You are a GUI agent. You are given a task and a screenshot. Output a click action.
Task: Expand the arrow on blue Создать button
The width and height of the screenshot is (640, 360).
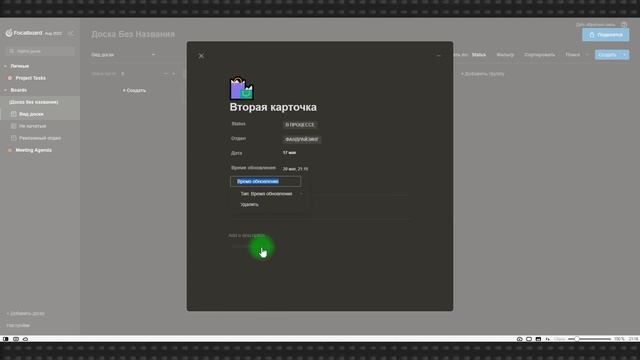point(625,55)
